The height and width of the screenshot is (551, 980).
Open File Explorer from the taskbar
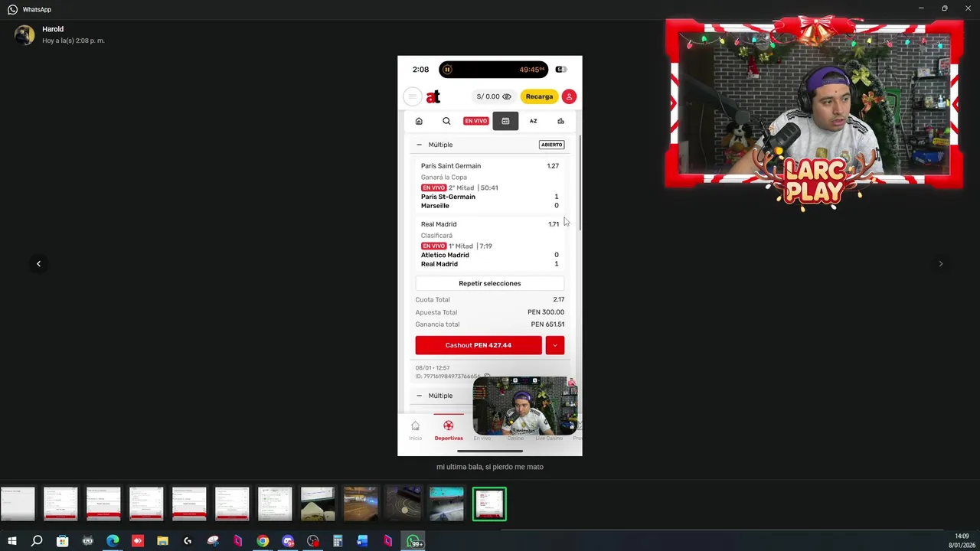pos(162,541)
